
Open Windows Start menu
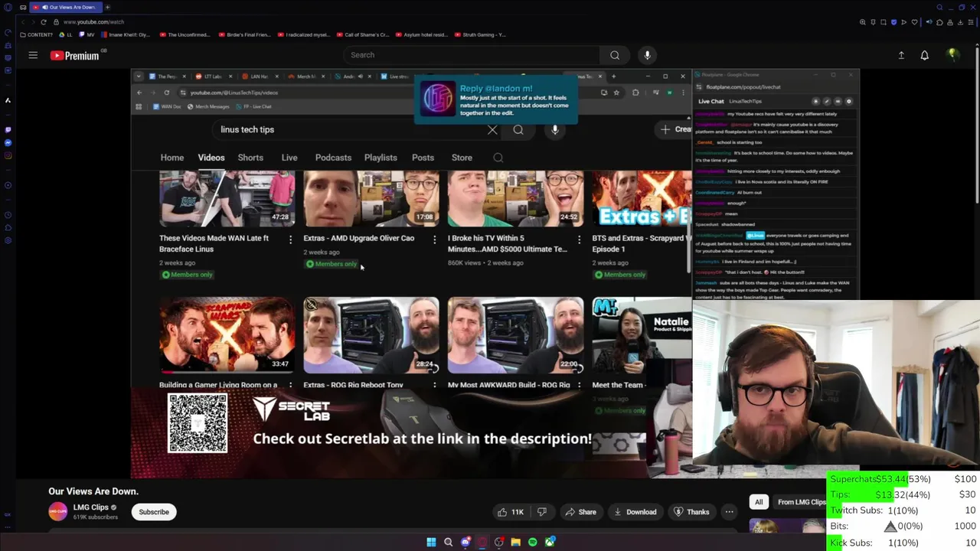(431, 542)
